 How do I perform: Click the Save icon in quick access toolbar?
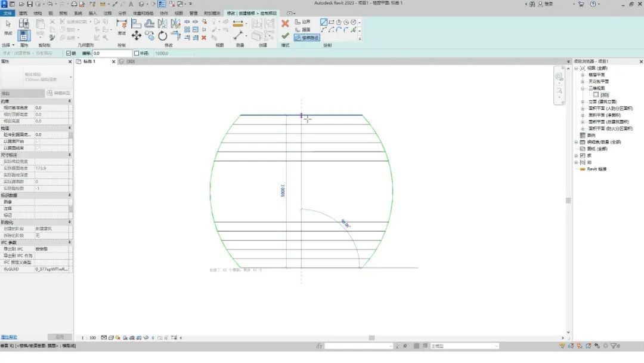30,4
